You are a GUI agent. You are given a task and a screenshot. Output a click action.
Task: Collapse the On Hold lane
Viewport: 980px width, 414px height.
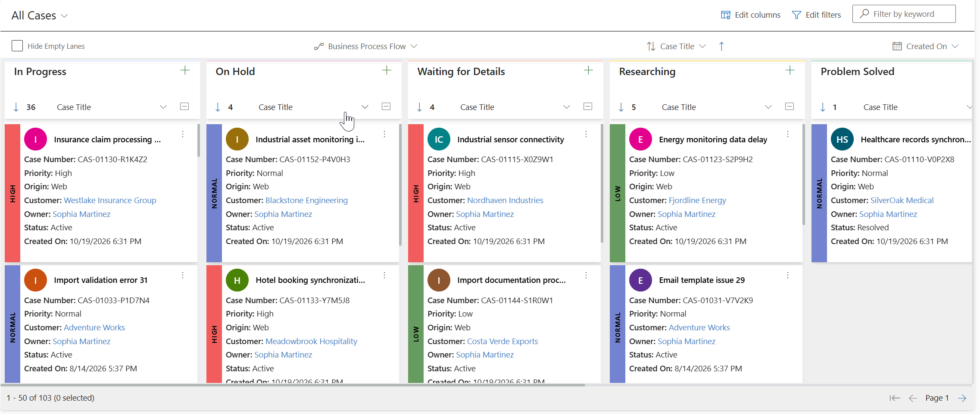[386, 107]
